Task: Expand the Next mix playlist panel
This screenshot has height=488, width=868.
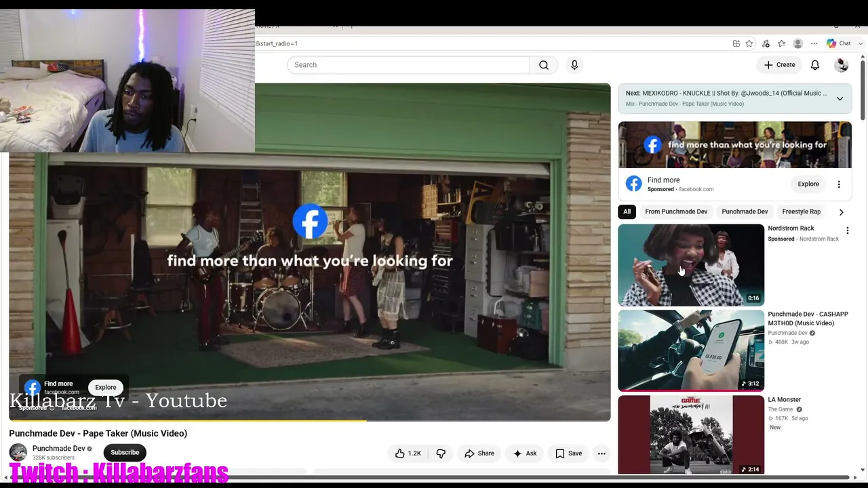Action: 840,98
